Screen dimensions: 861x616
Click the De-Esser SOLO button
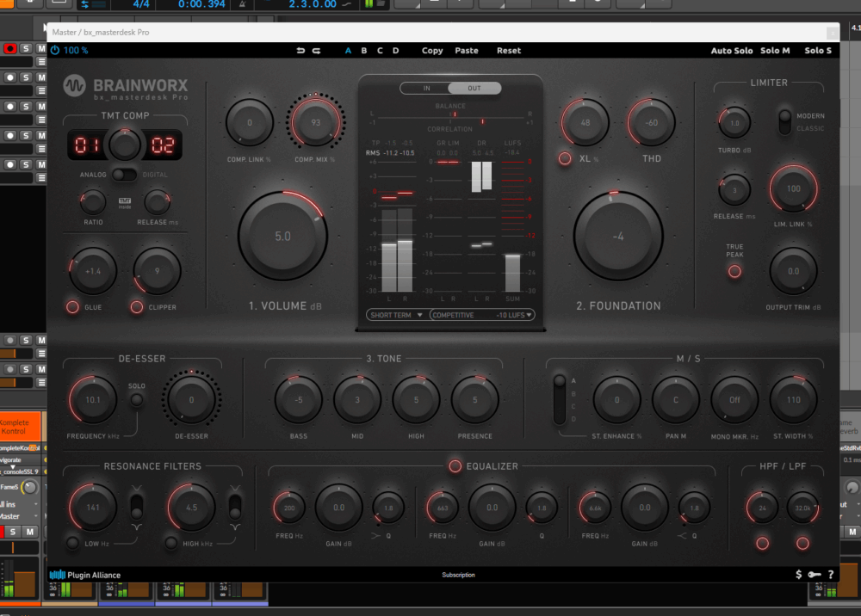pyautogui.click(x=137, y=400)
